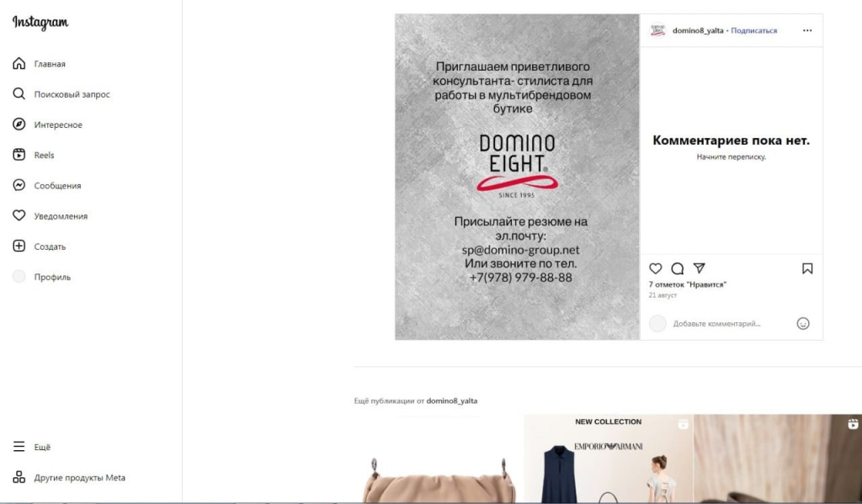862x504 pixels.
Task: Click Подписаться to follow domino8_yalta
Action: coord(753,31)
